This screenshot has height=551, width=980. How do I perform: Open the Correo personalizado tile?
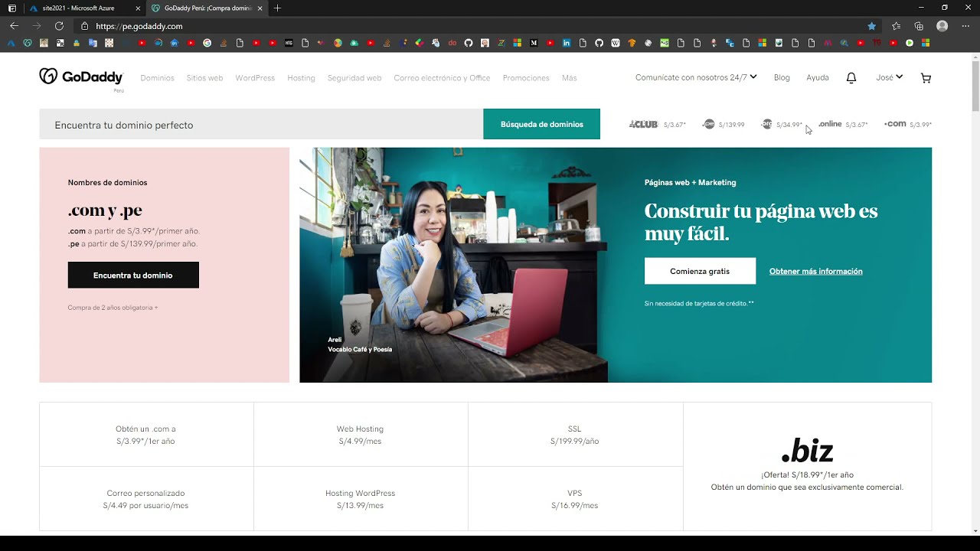pos(146,499)
